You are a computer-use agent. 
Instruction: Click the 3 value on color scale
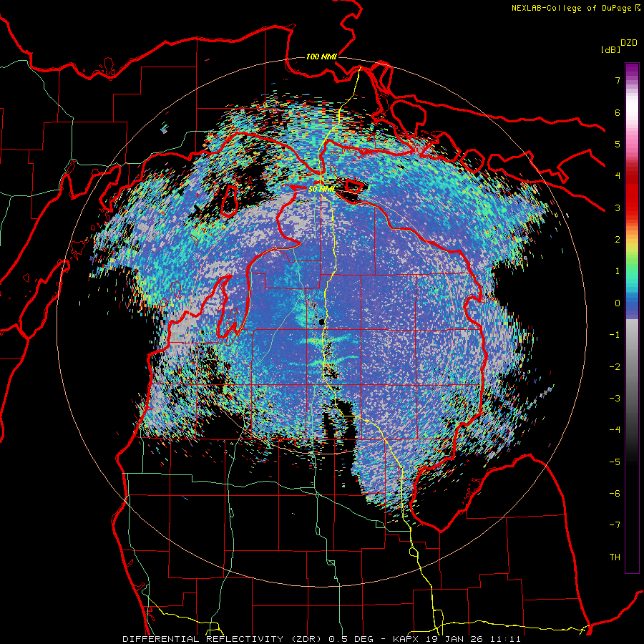(618, 208)
